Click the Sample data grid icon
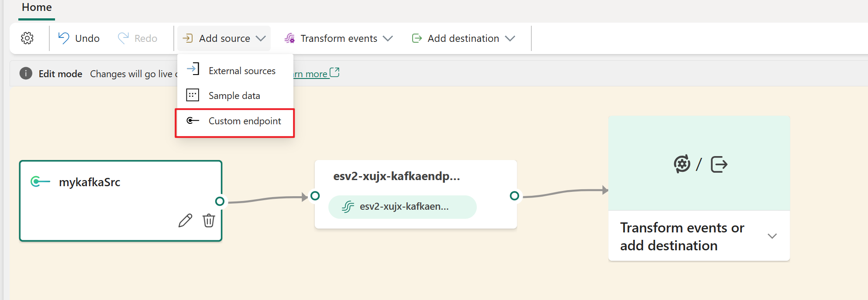This screenshot has height=300, width=868. tap(193, 95)
